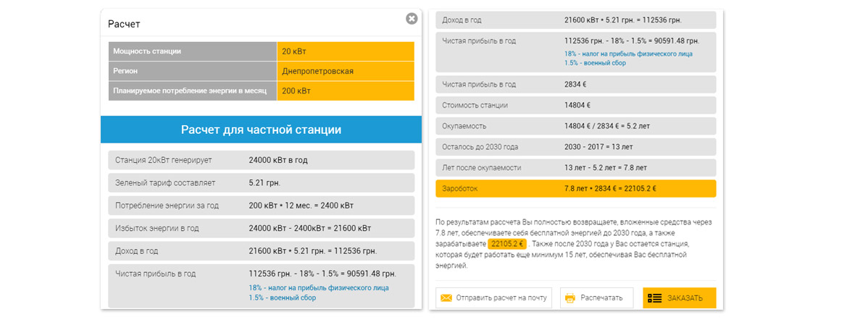Click right panel 18% - налог на прибыль note
Screen dimensions: 868x330
coord(628,54)
